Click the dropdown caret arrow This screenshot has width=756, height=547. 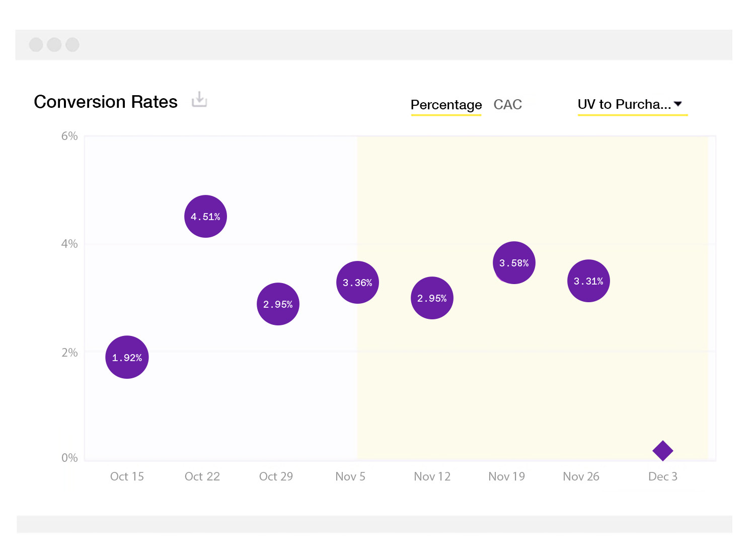click(678, 104)
